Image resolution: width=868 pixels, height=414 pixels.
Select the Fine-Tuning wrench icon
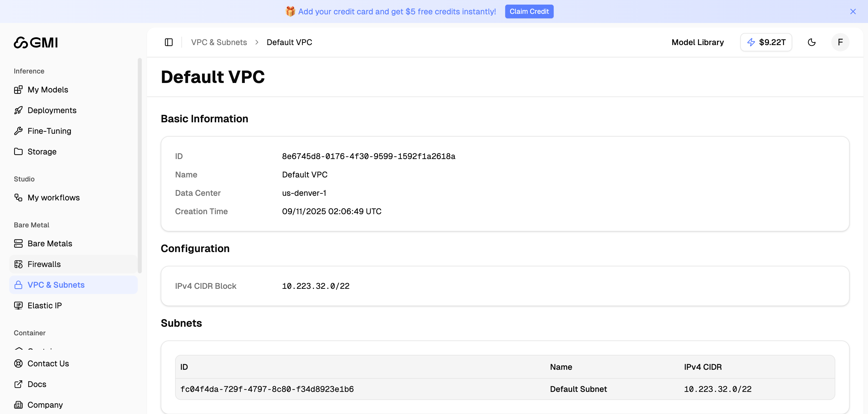tap(19, 131)
